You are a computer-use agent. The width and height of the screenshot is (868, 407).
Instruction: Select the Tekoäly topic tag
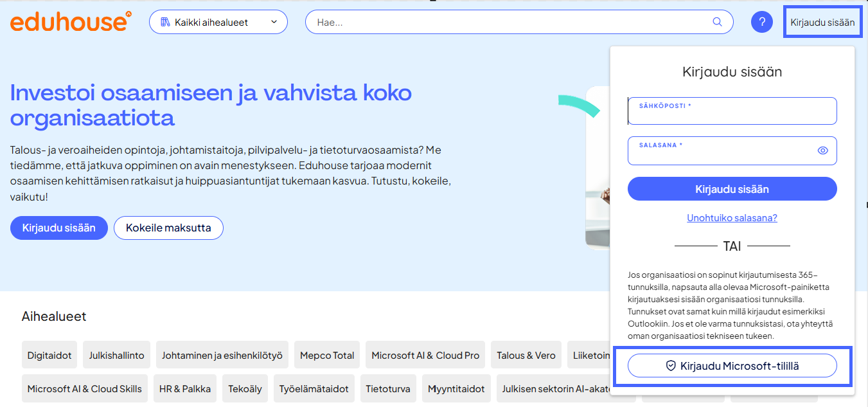click(245, 389)
